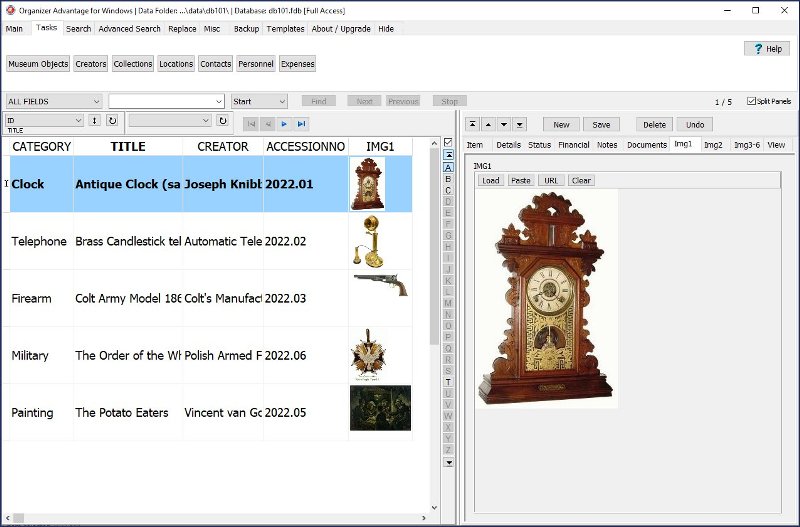
Task: Filter records by letter C in alphabet bar
Action: pos(448,190)
